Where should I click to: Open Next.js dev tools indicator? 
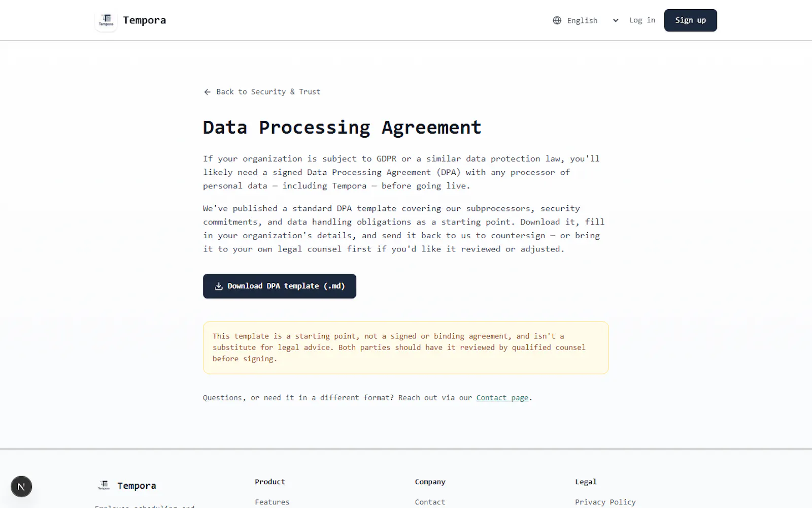[x=21, y=487]
